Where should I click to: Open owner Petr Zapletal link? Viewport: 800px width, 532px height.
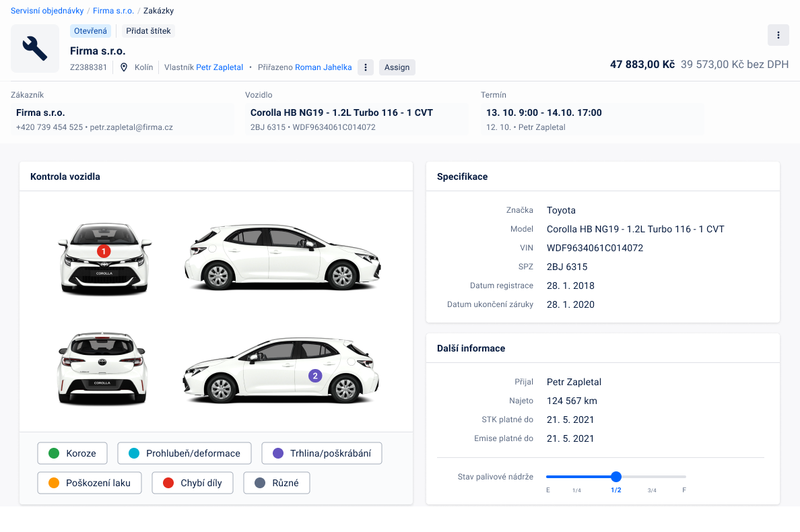coord(220,67)
